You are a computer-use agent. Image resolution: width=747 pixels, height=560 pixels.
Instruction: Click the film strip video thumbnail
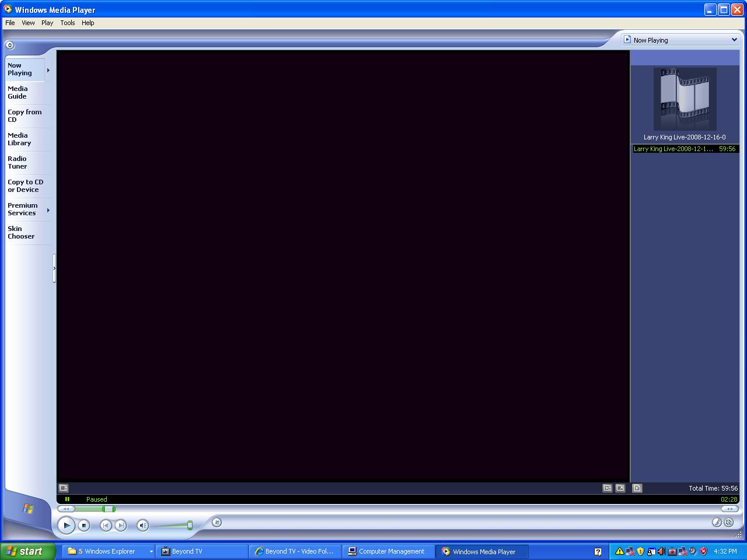click(x=685, y=99)
